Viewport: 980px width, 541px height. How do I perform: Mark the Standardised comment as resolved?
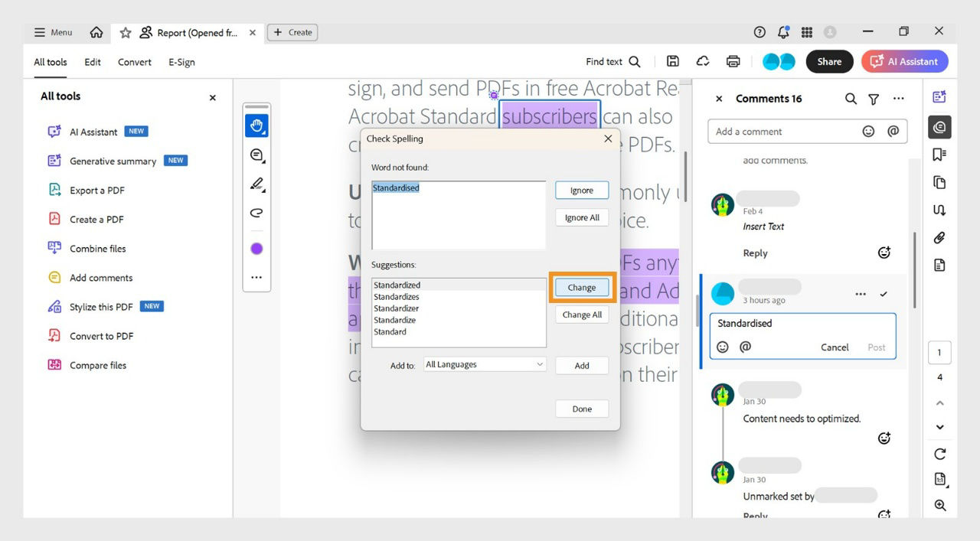884,294
